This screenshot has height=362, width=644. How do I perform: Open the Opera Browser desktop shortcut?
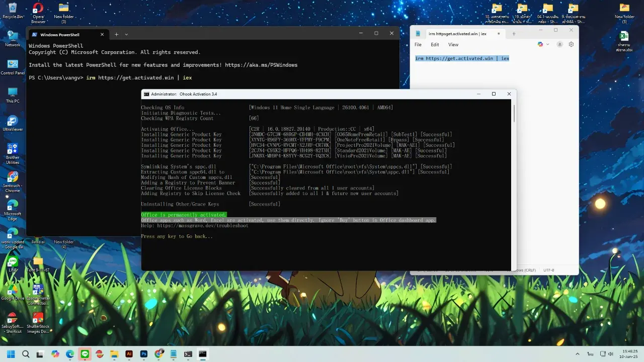click(38, 13)
